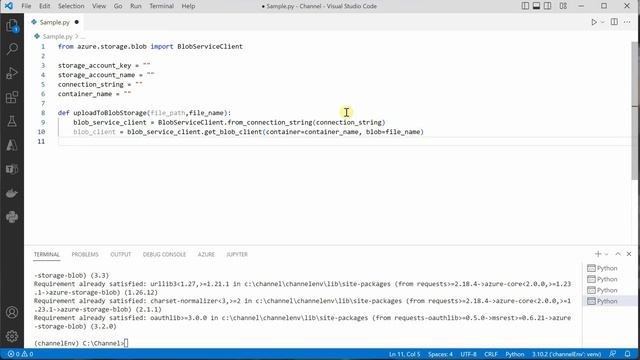The width and height of the screenshot is (640, 360).
Task: Click 'get_blob_client' on line 10
Action: (233, 132)
